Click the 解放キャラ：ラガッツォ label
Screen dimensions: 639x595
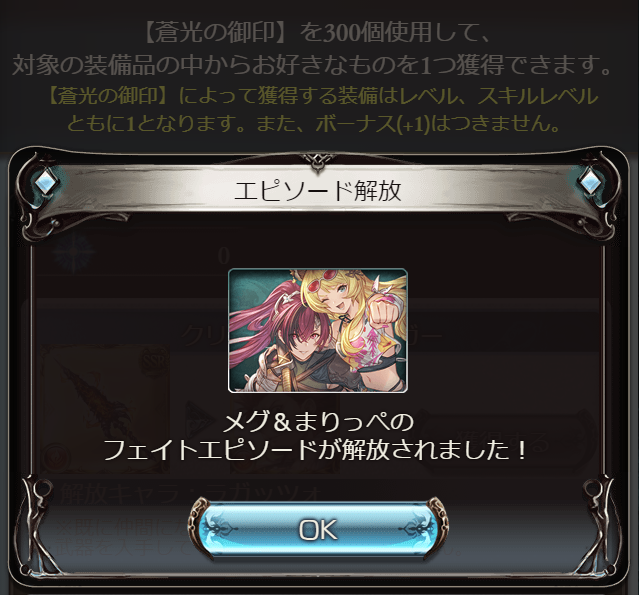pos(189,494)
